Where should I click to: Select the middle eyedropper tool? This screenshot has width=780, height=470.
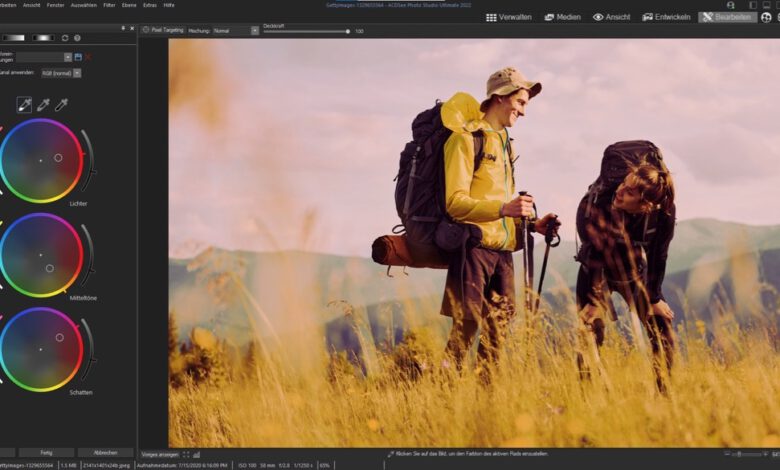tap(43, 104)
